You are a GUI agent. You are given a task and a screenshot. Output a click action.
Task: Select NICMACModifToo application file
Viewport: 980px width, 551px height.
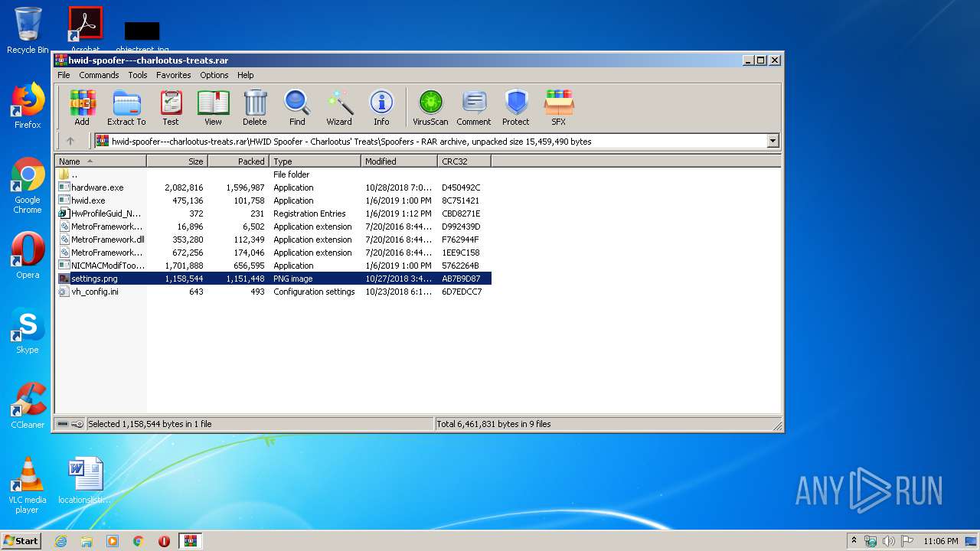click(x=274, y=266)
